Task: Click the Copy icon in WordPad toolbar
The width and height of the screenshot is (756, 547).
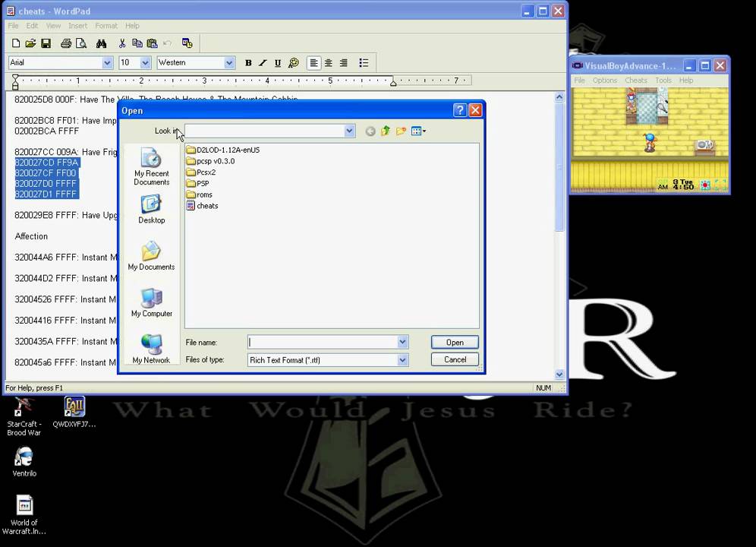Action: 137,43
